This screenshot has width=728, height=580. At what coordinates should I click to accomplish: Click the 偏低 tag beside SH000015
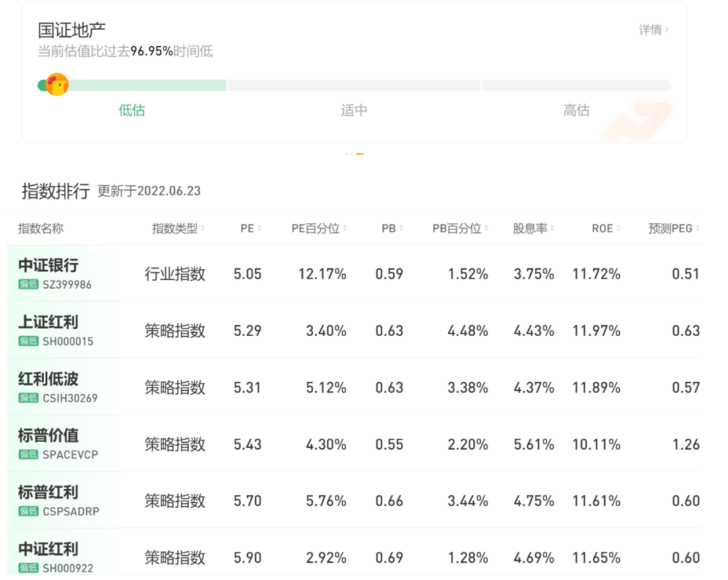[x=28, y=341]
